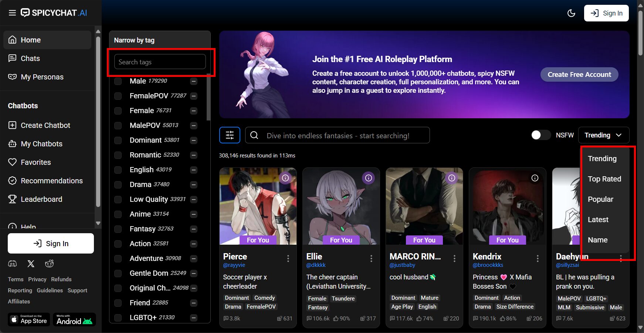Download from the App Store badge
The height and width of the screenshot is (333, 644).
point(29,320)
